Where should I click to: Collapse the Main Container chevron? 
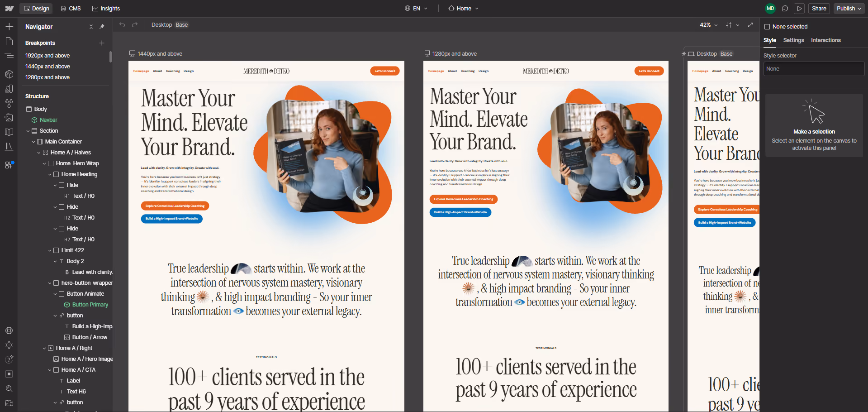[33, 142]
